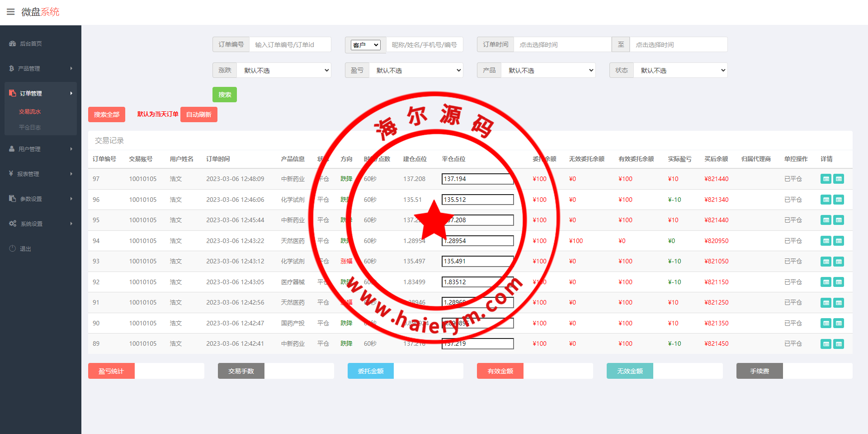Click the 报表管理 yen icon
The width and height of the screenshot is (868, 434).
(x=11, y=174)
